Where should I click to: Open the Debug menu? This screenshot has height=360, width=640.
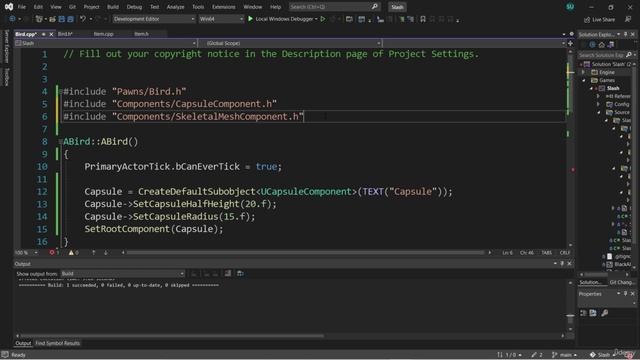134,7
